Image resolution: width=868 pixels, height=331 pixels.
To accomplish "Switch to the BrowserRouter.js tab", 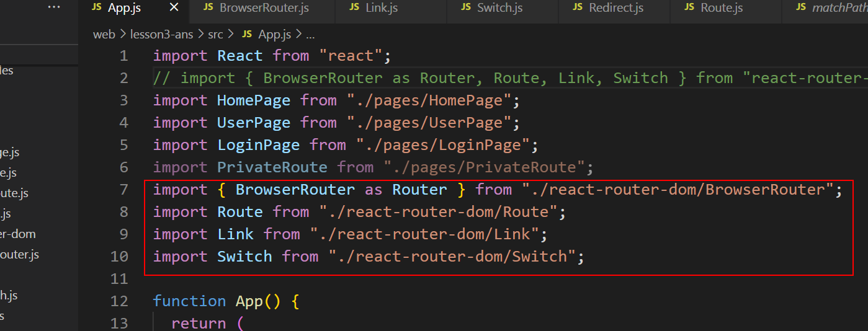I will (264, 8).
